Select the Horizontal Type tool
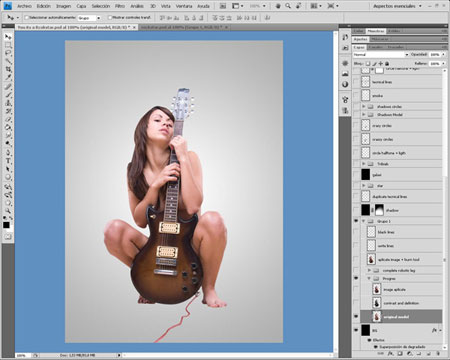This screenshot has width=450, height=360. 8,161
